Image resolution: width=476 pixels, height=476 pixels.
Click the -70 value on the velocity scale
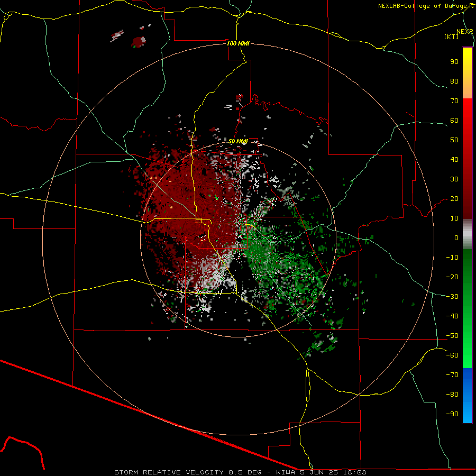click(x=452, y=375)
